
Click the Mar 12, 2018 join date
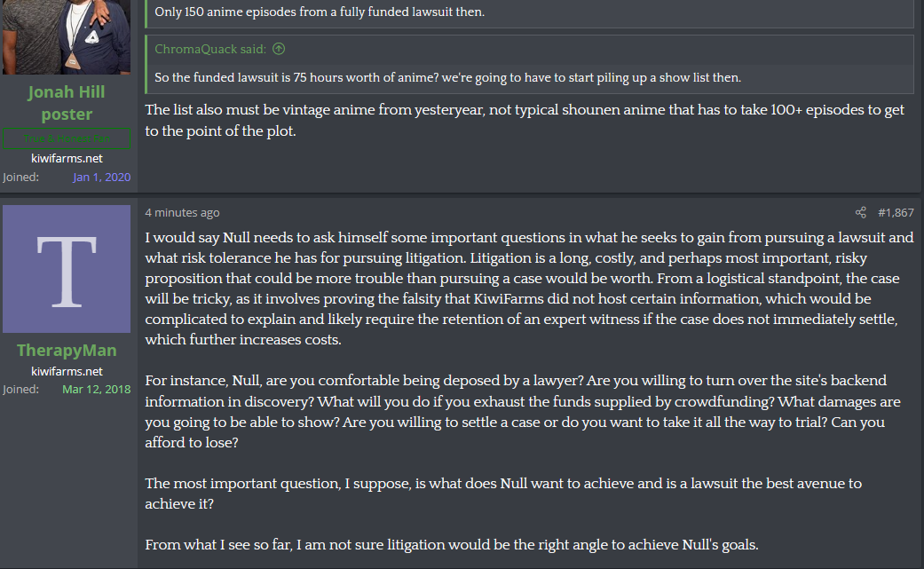(96, 389)
